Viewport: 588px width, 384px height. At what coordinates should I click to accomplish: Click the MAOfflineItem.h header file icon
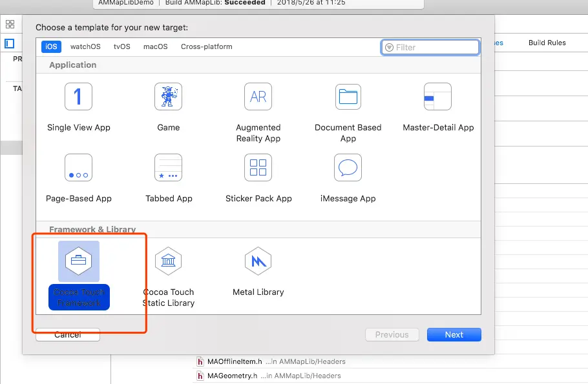200,361
